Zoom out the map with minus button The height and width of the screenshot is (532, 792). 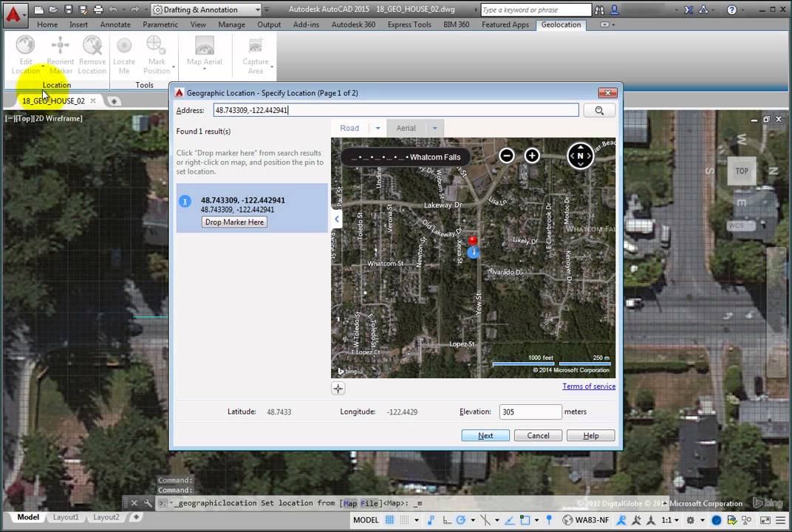tap(507, 156)
